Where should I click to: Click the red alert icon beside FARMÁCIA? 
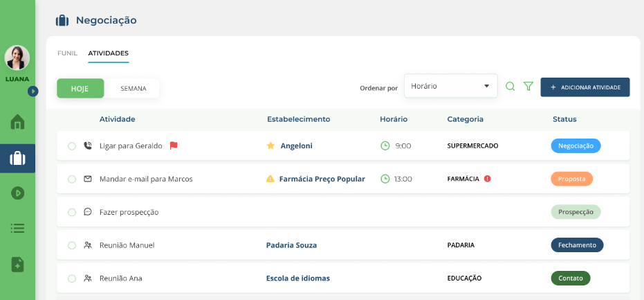pyautogui.click(x=488, y=179)
